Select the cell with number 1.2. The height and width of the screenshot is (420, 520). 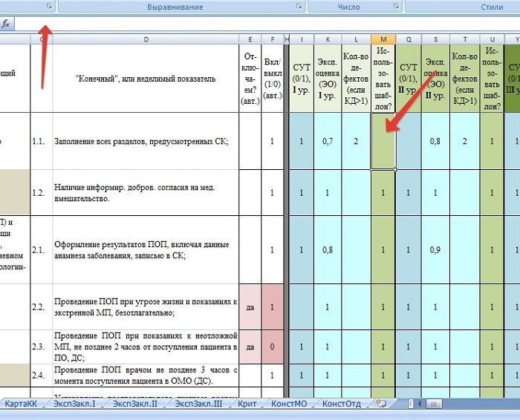42,193
